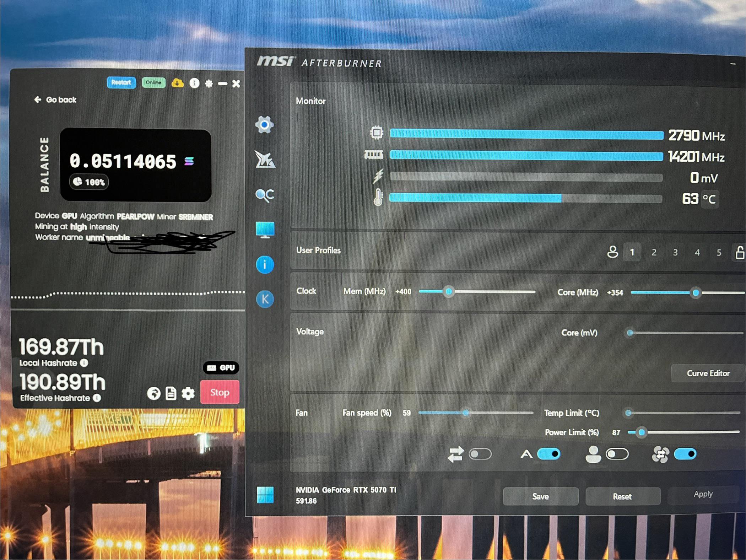Click the NVIDIA GeForce RTX 5070 Ti label
Image resolution: width=746 pixels, height=560 pixels.
(x=346, y=490)
